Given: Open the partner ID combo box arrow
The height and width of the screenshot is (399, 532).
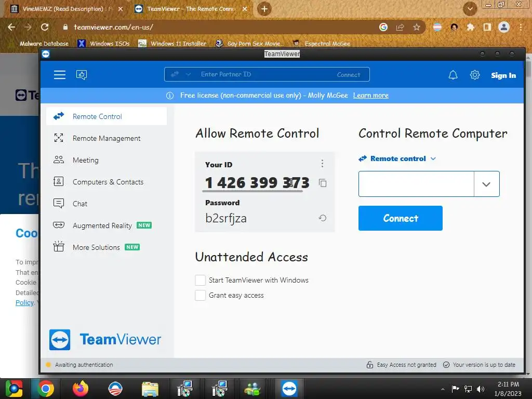Looking at the screenshot, I should pyautogui.click(x=486, y=184).
